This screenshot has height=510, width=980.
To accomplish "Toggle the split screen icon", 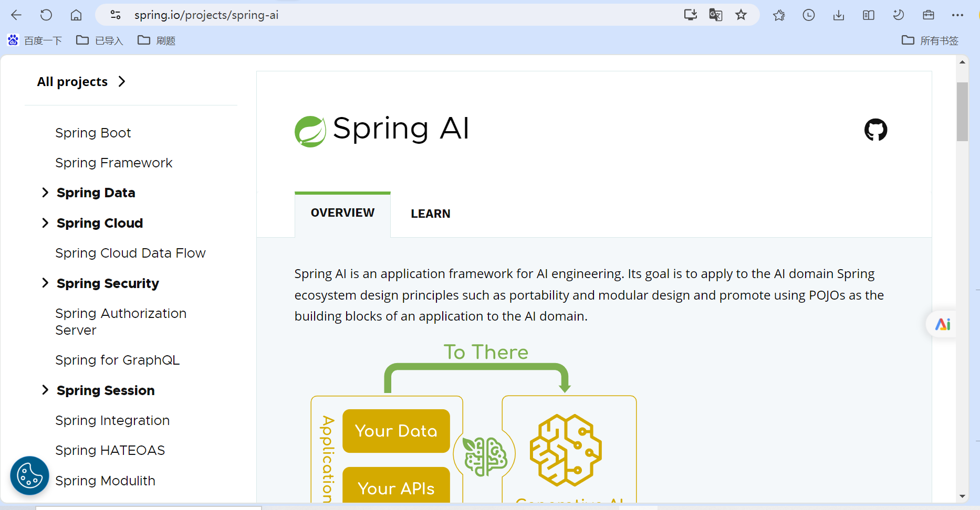I will (869, 15).
